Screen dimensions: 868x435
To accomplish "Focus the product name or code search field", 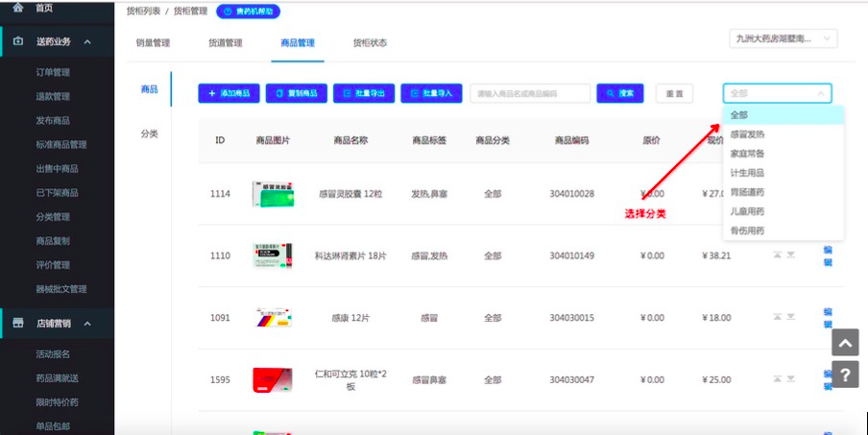I will pos(530,93).
